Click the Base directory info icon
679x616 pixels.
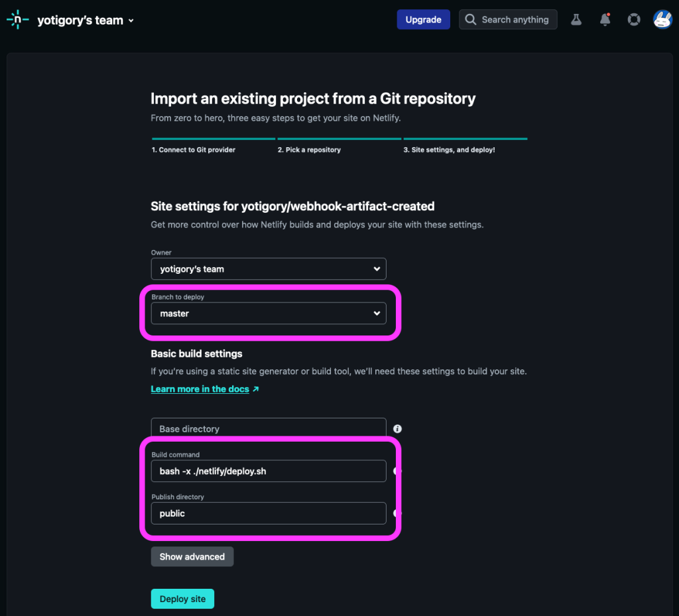pyautogui.click(x=397, y=428)
